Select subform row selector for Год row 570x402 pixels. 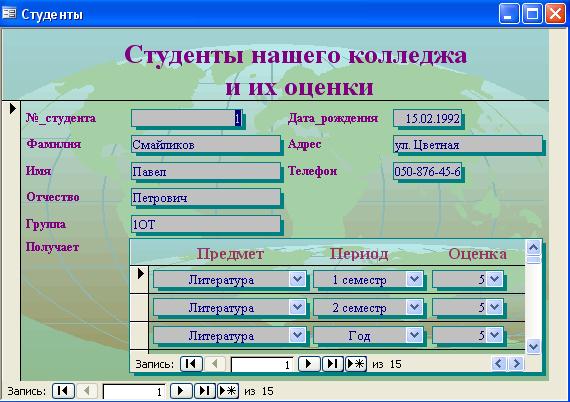pyautogui.click(x=140, y=336)
